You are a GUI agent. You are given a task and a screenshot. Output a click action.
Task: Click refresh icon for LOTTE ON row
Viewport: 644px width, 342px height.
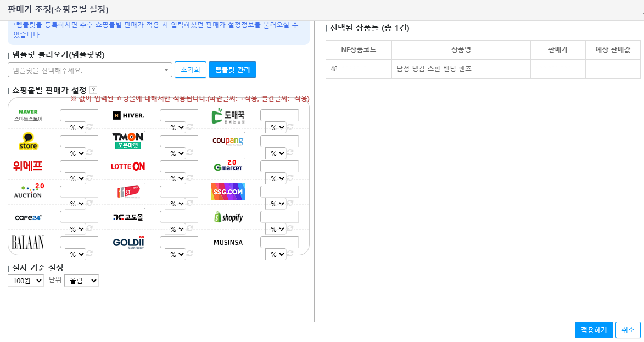tap(190, 178)
